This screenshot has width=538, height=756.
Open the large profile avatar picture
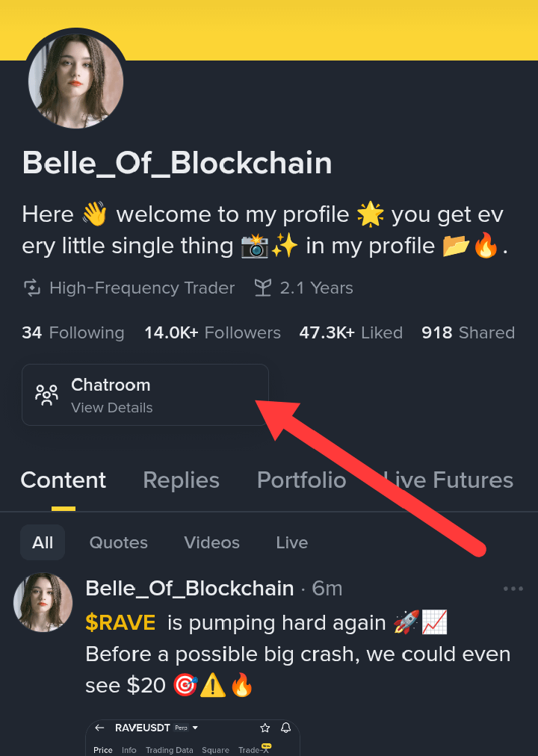click(75, 80)
